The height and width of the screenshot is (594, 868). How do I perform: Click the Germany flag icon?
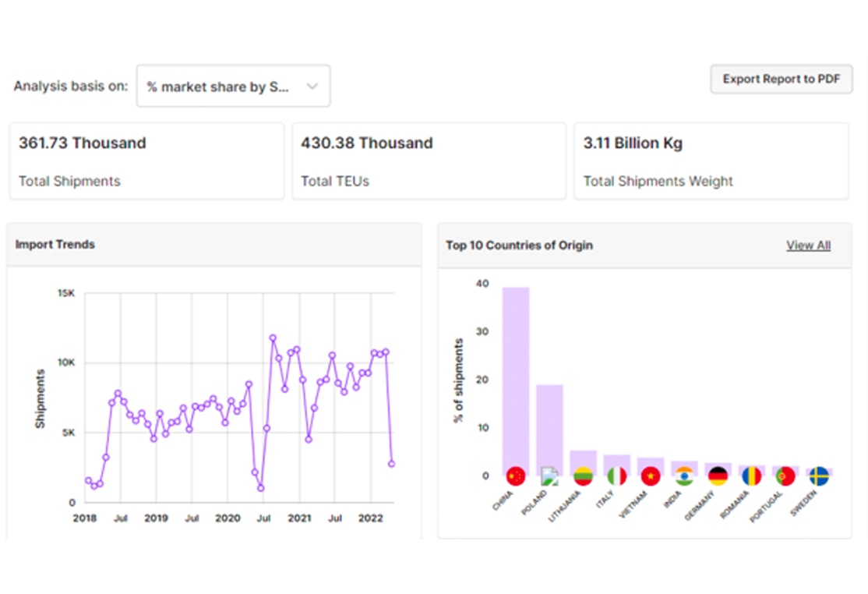tap(718, 476)
